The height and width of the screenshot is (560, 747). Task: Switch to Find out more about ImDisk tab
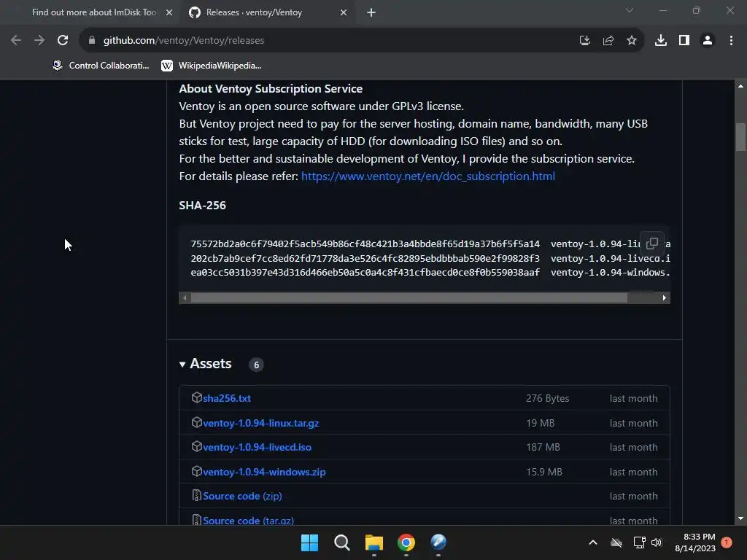(x=94, y=12)
